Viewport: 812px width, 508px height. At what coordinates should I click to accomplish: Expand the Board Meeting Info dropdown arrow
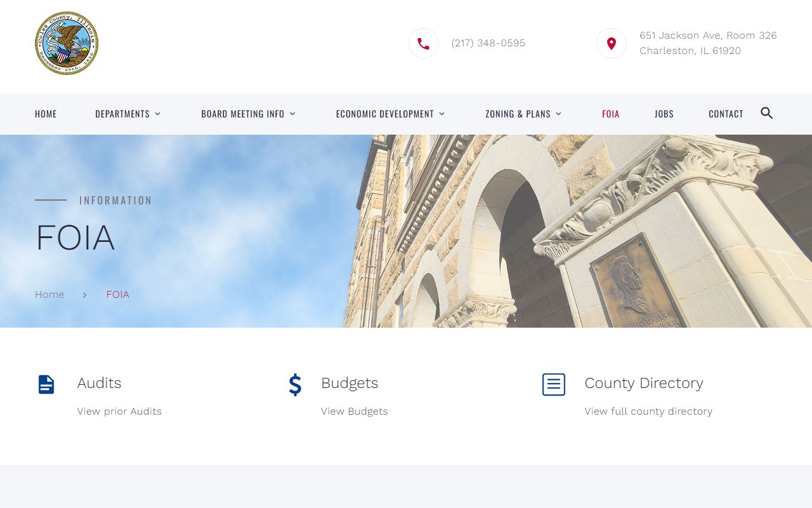click(292, 114)
